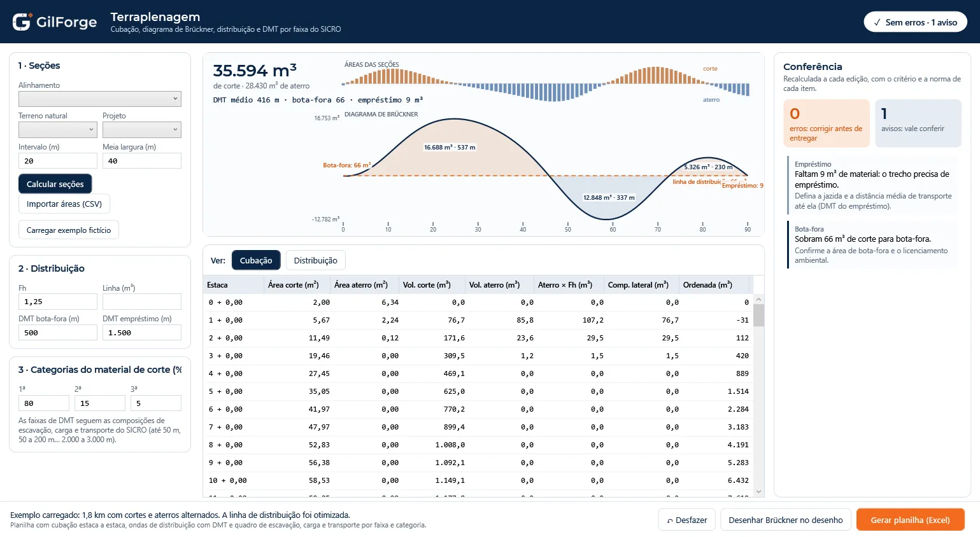This screenshot has width=980, height=537.
Task: Click the Meia largura (m) input field
Action: point(142,161)
